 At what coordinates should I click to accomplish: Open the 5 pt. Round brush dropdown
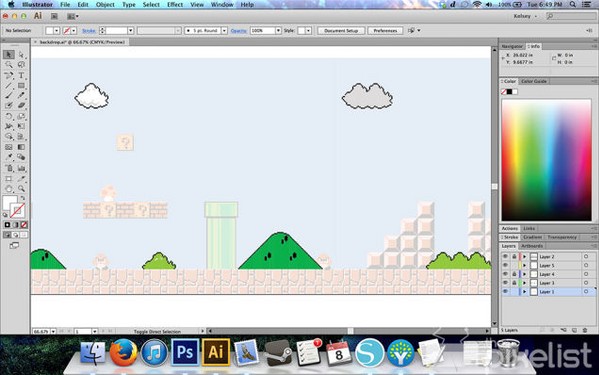coord(224,31)
